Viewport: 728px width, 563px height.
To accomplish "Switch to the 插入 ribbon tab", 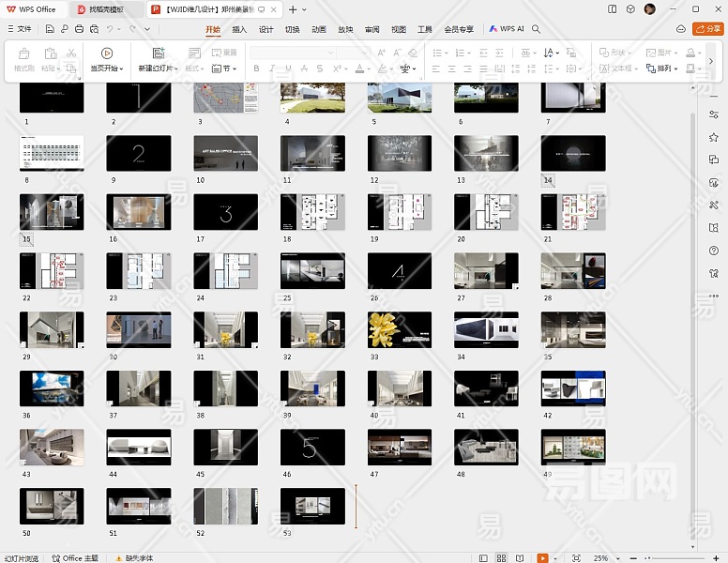I will [x=239, y=29].
